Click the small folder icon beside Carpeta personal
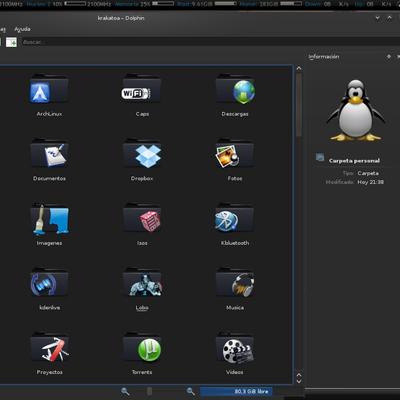 [320, 157]
